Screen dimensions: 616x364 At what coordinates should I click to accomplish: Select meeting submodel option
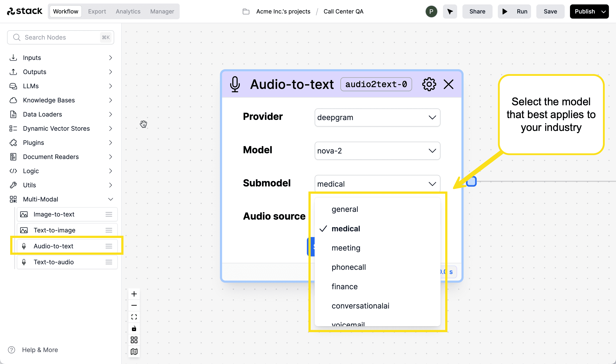pos(377,248)
